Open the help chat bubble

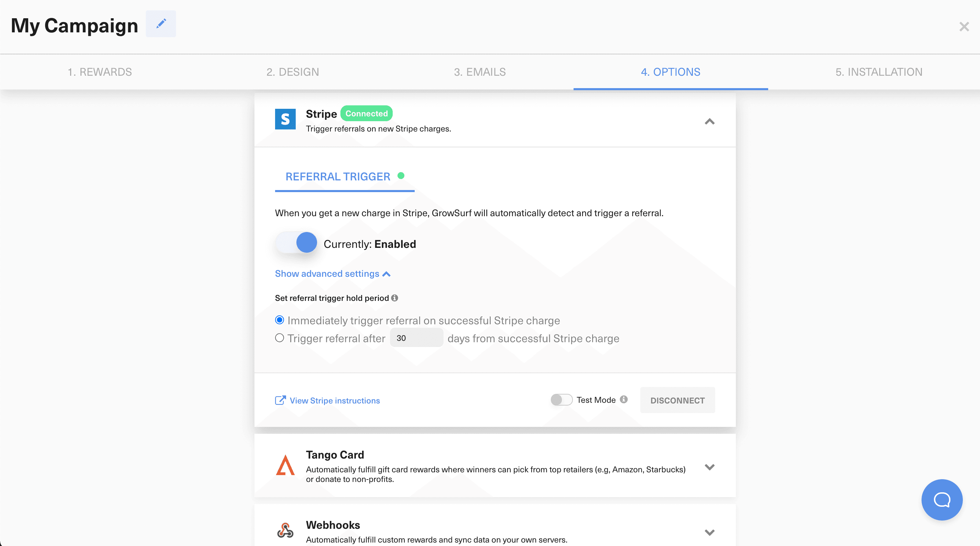coord(941,500)
